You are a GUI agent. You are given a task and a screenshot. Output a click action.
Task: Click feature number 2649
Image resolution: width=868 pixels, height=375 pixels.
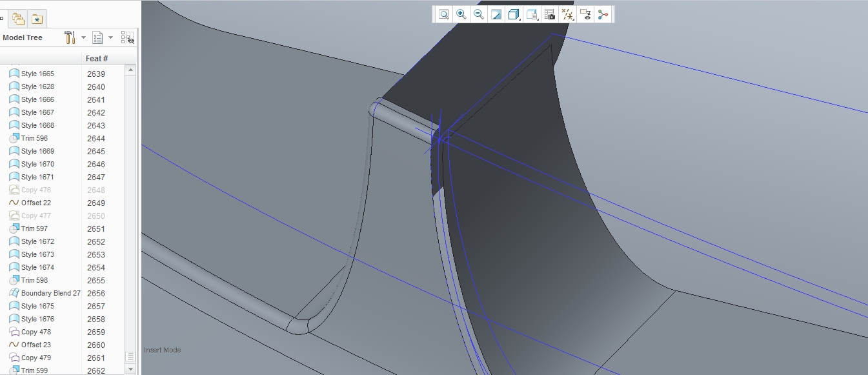pos(96,203)
